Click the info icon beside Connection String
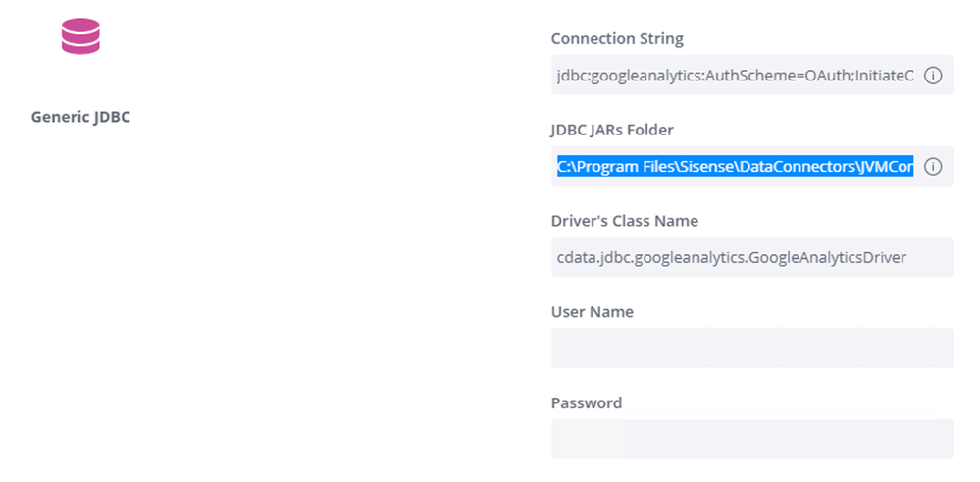Viewport: 980px width, 482px height. coord(933,76)
